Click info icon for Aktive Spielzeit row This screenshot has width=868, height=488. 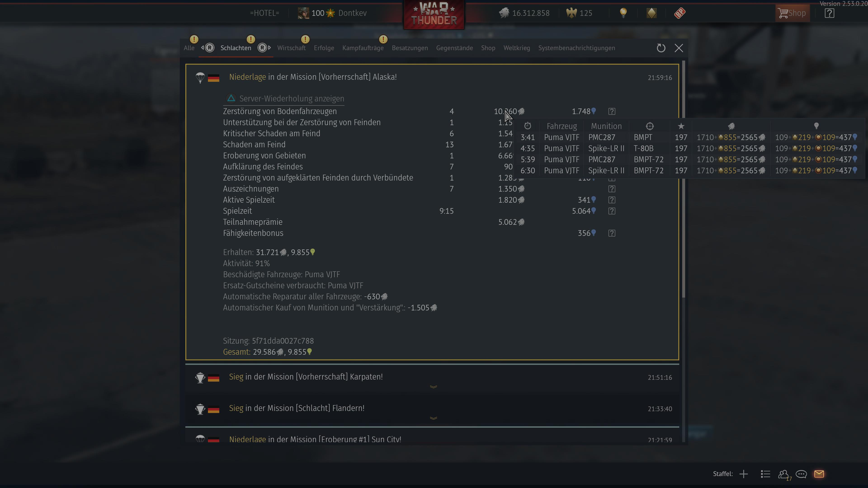(x=612, y=200)
